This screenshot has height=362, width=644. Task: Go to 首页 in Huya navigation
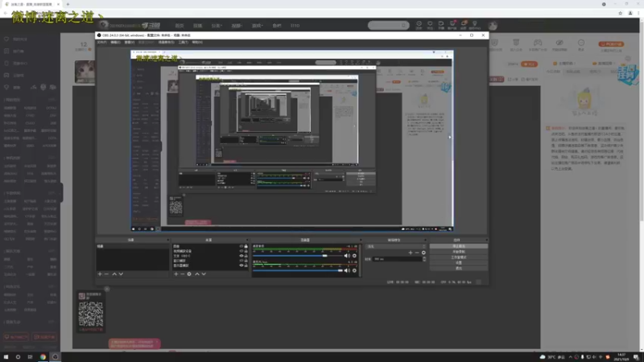pos(180,26)
